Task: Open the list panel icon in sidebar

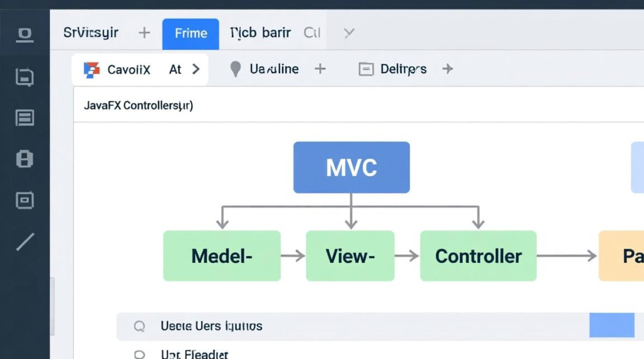Action: tap(24, 118)
